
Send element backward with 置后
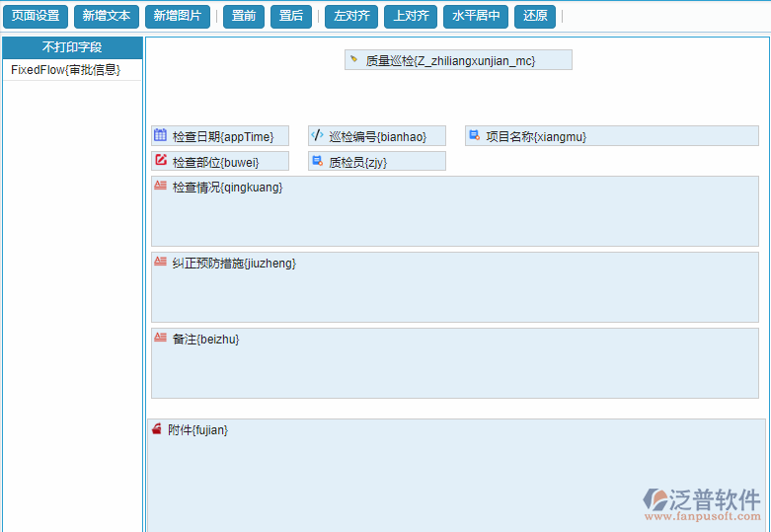pos(291,16)
